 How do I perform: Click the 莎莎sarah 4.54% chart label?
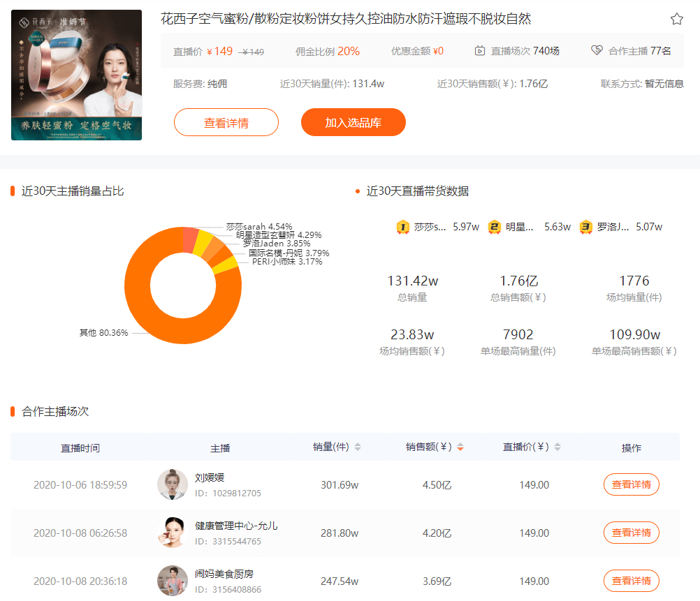click(x=258, y=227)
